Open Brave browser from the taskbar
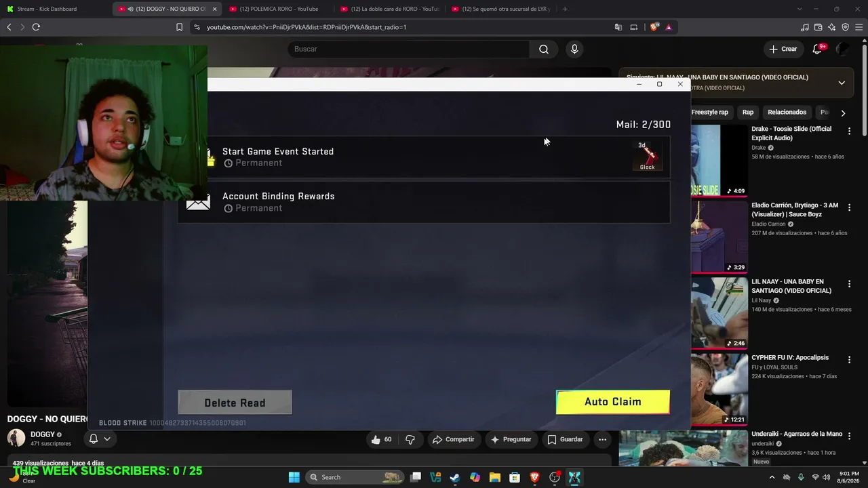Screen dimensions: 868x488 (535, 477)
